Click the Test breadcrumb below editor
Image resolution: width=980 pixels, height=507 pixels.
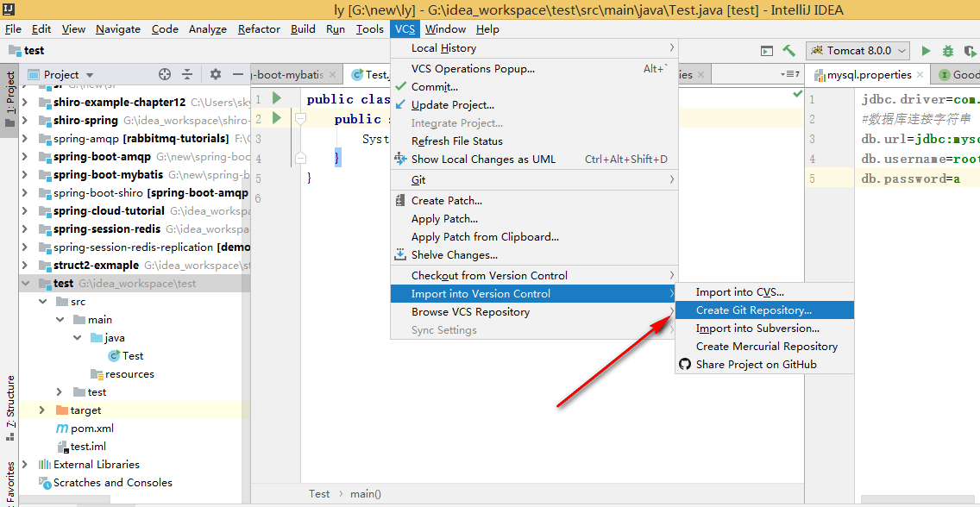318,494
